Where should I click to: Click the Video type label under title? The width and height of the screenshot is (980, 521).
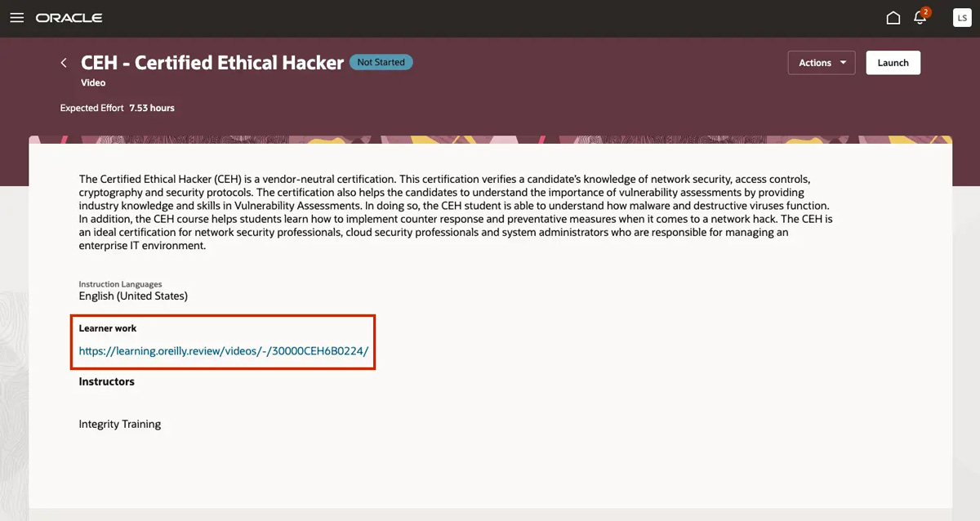[x=93, y=82]
